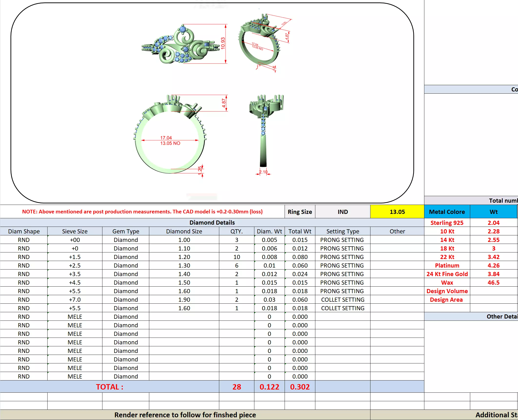Select the total quantity 28 cell

(237, 387)
